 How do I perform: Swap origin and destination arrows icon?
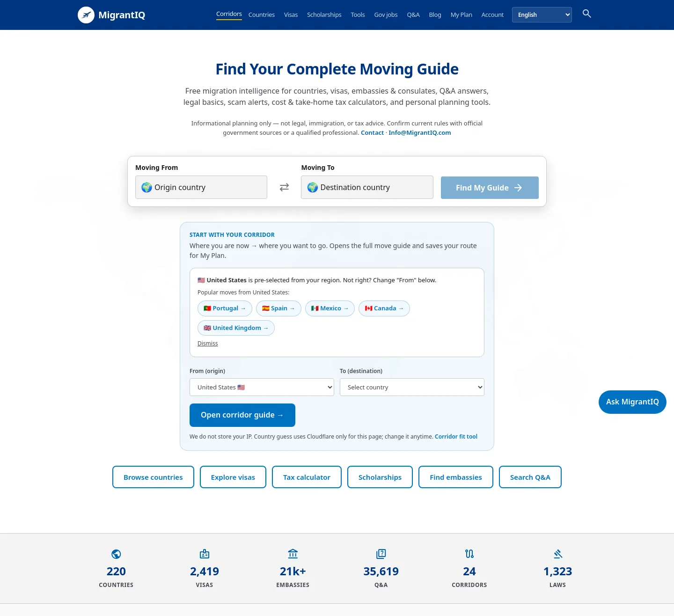tap(284, 187)
